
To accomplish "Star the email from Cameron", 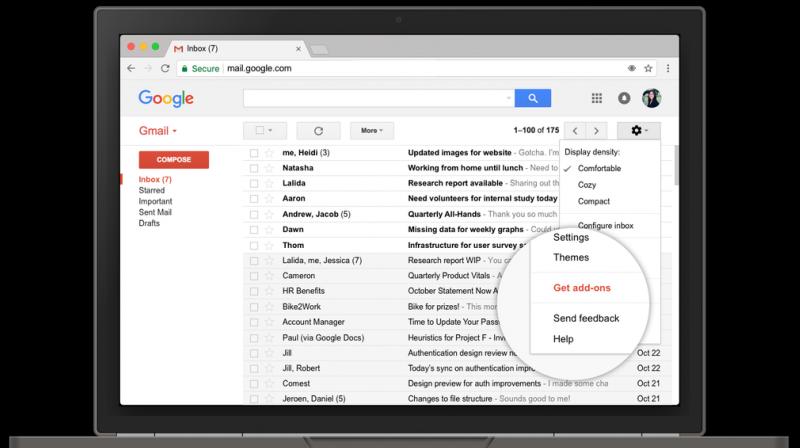I will pos(269,276).
